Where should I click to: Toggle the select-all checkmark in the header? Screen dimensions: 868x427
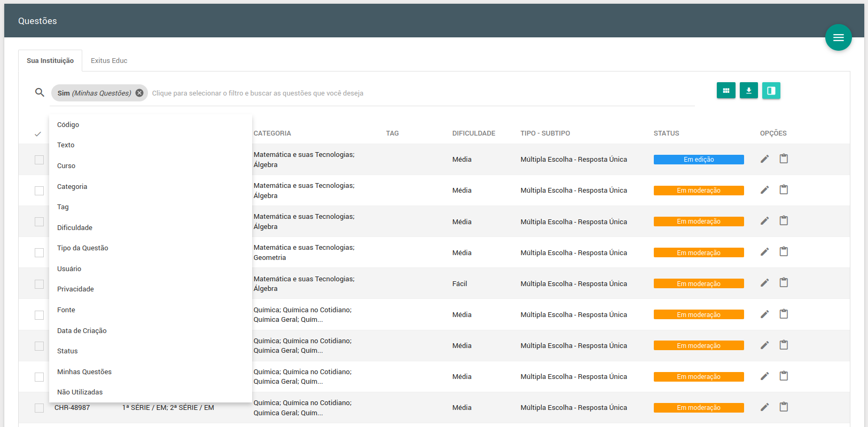pos(38,134)
